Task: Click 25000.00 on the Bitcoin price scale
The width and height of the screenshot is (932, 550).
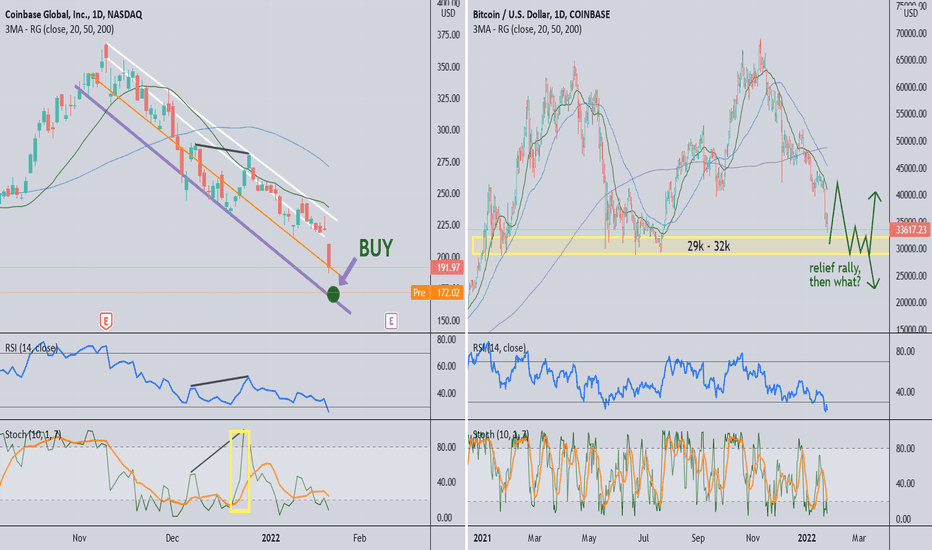Action: (x=911, y=275)
